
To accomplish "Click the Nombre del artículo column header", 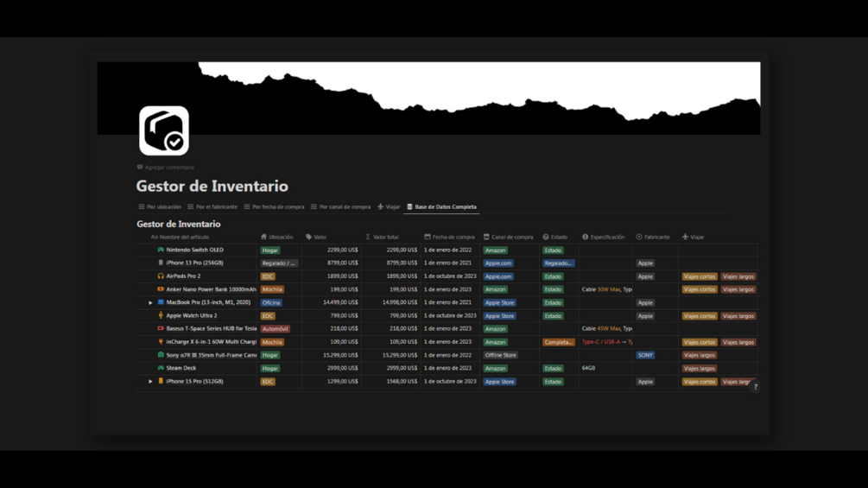I will click(180, 237).
